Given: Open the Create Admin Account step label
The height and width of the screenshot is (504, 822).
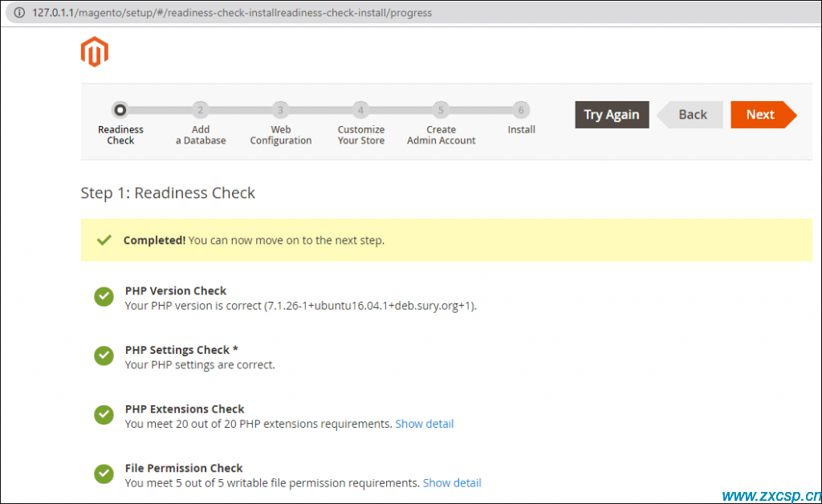Looking at the screenshot, I should (x=442, y=135).
